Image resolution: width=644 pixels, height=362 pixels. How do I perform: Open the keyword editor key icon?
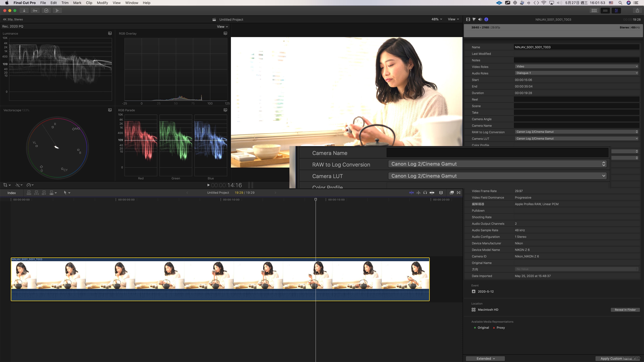click(x=35, y=10)
